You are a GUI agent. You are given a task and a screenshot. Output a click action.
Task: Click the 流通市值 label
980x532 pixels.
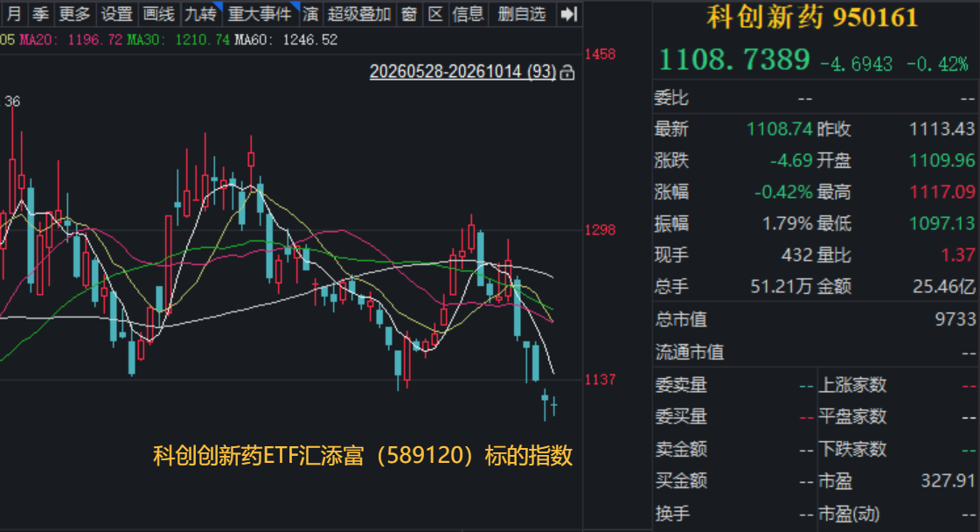(690, 353)
